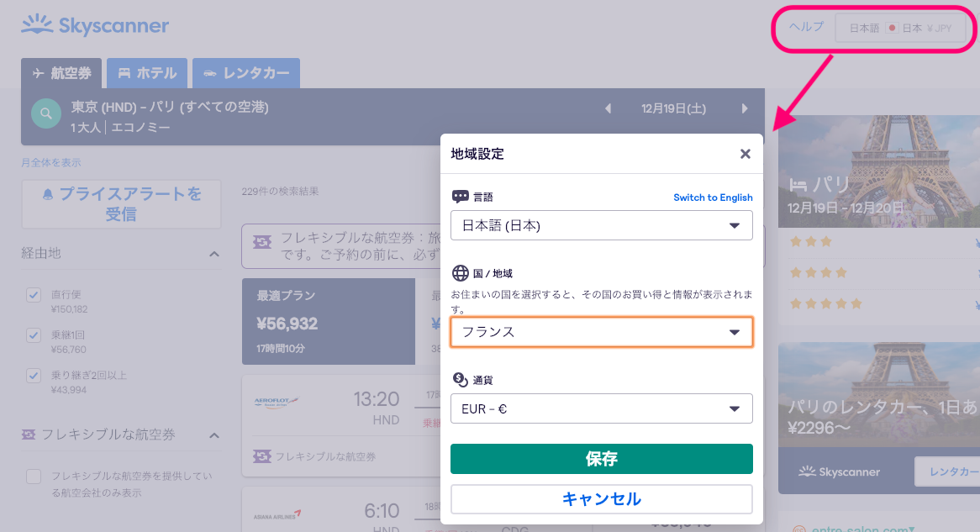Go to previous date arrow
This screenshot has height=532, width=980.
(609, 108)
